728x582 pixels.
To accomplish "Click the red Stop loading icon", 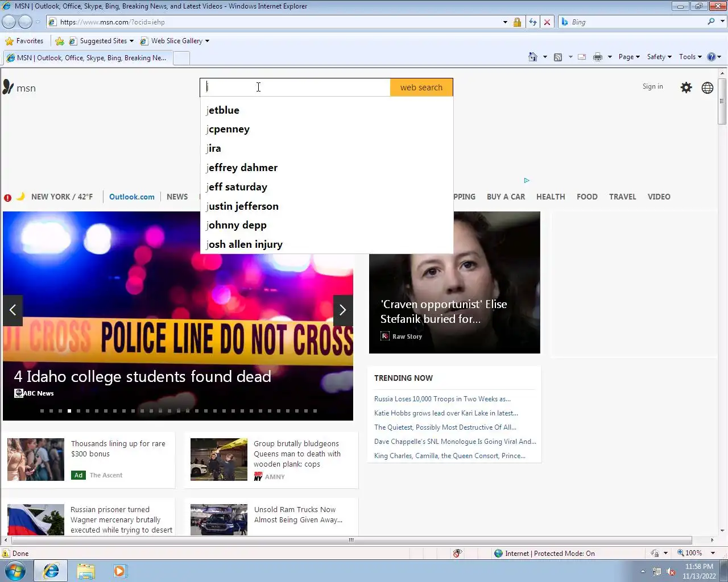I will (x=547, y=22).
